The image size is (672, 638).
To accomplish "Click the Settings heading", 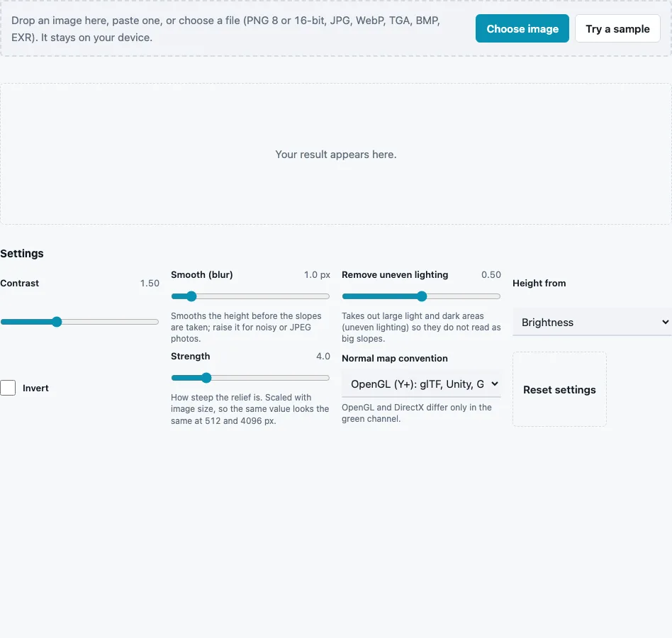I will (x=22, y=253).
